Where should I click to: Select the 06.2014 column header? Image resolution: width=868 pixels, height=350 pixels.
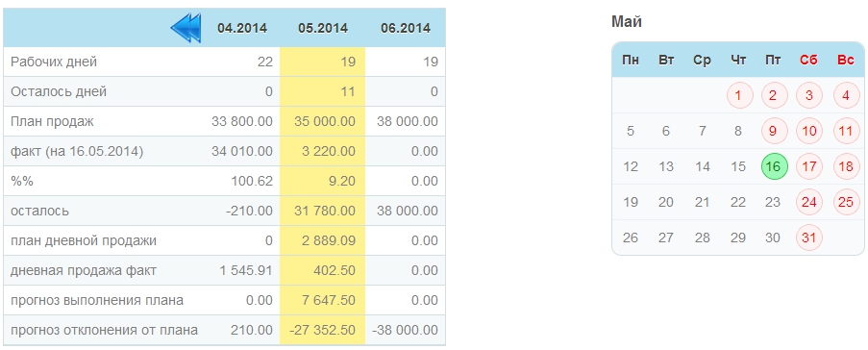(406, 28)
